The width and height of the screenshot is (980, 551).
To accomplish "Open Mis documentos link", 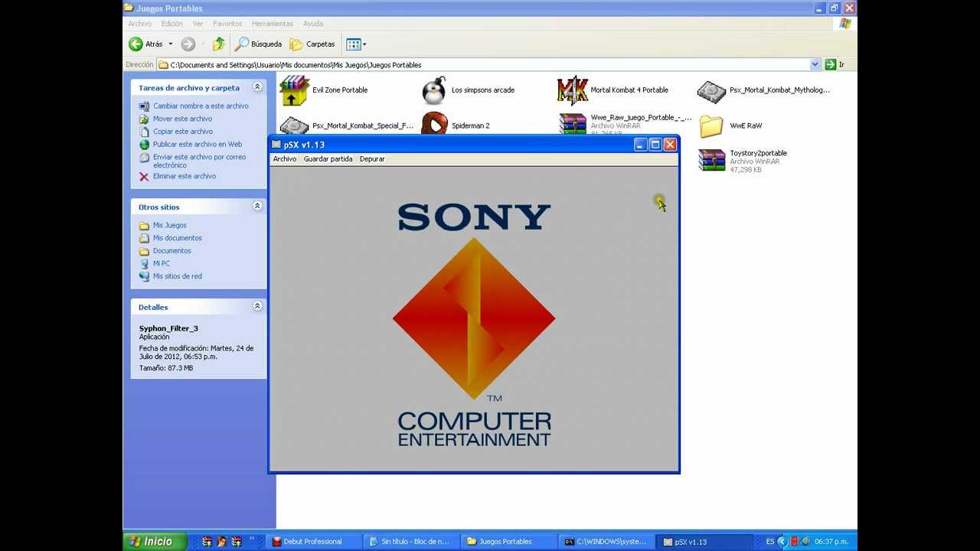I will (178, 238).
